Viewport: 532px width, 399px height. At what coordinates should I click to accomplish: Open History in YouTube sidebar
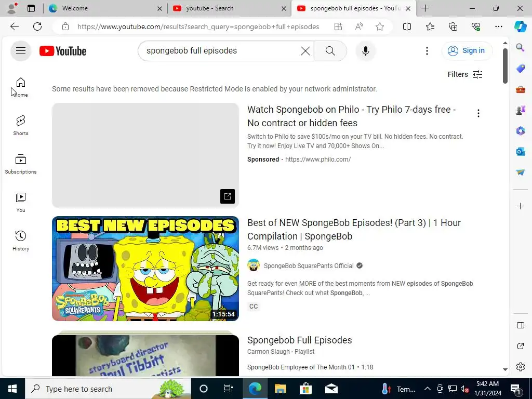(21, 241)
